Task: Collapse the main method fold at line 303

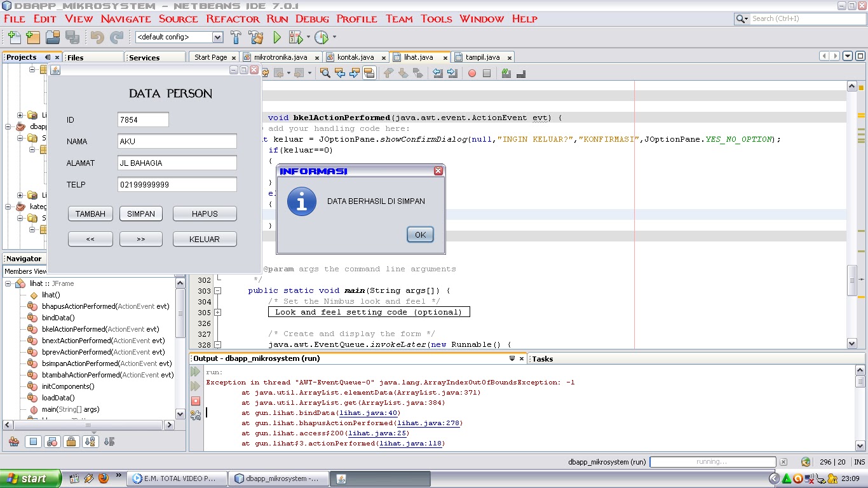Action: 217,290
